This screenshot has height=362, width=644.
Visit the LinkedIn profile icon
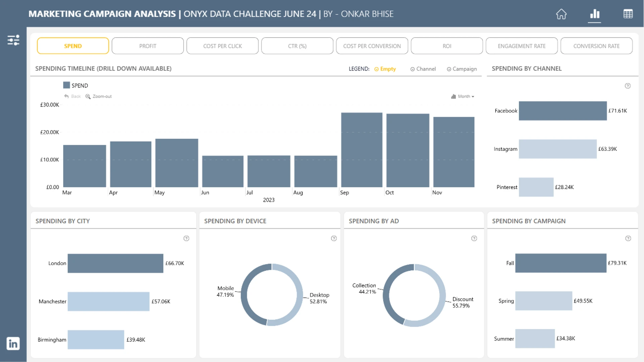pos(13,344)
